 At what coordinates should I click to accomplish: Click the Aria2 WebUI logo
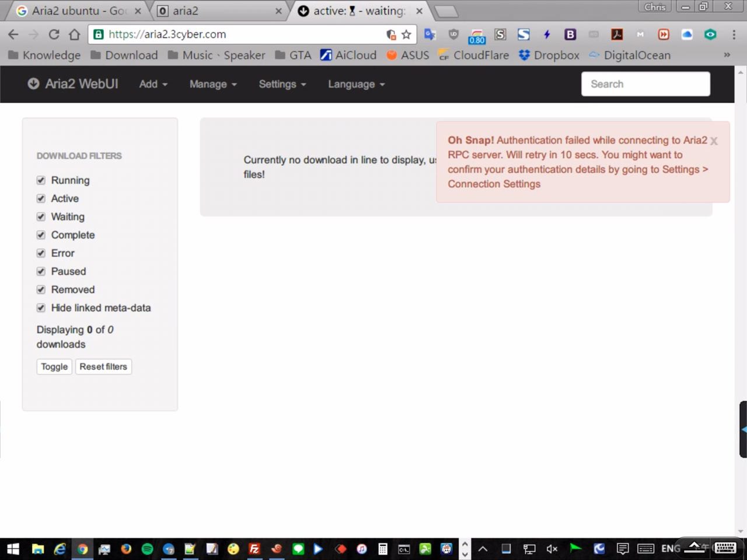click(x=73, y=84)
